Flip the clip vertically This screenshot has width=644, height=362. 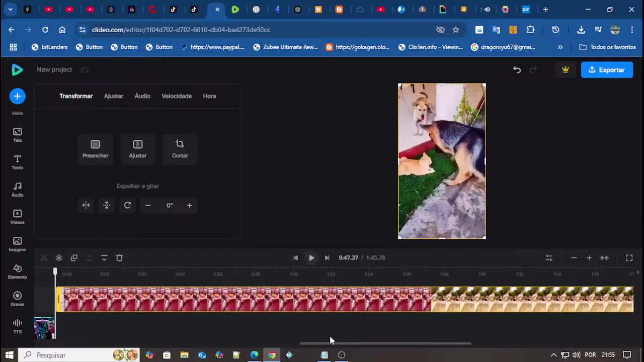[107, 205]
